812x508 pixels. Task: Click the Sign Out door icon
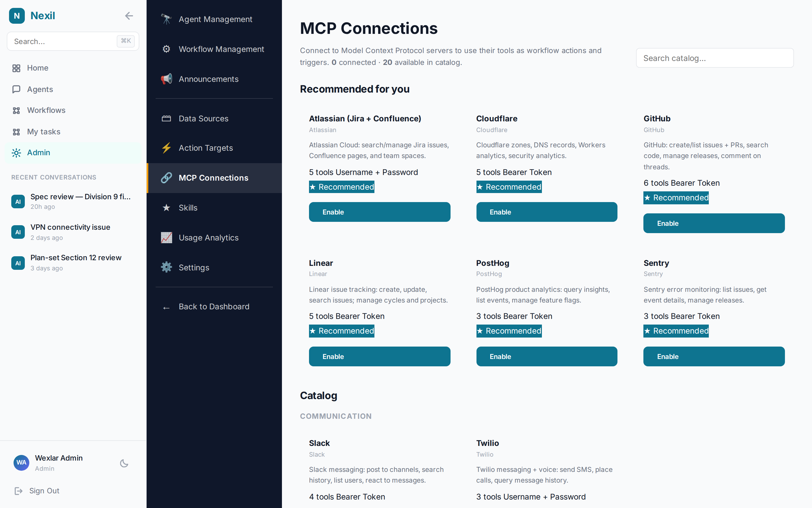point(18,491)
